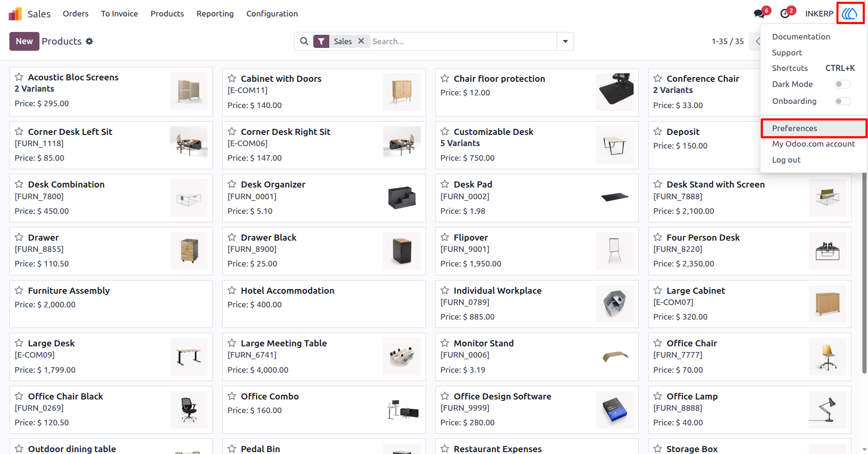Open the Products settings gear icon
The width and height of the screenshot is (868, 454).
(89, 41)
